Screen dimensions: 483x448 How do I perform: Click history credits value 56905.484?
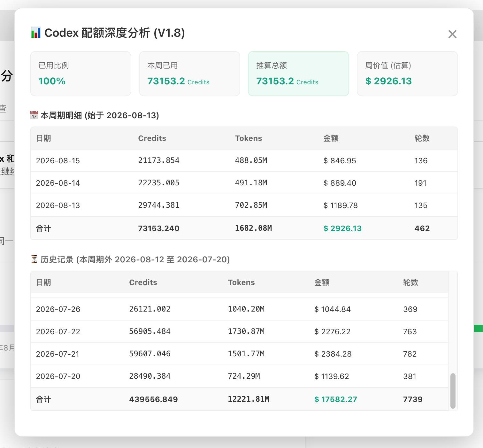[150, 331]
